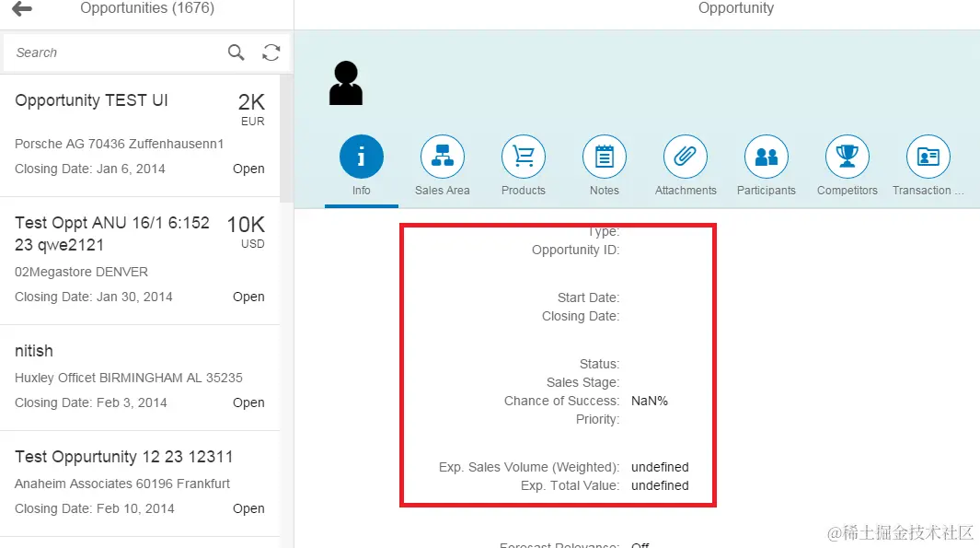Click the Exp. Total Value undefined value

click(660, 485)
